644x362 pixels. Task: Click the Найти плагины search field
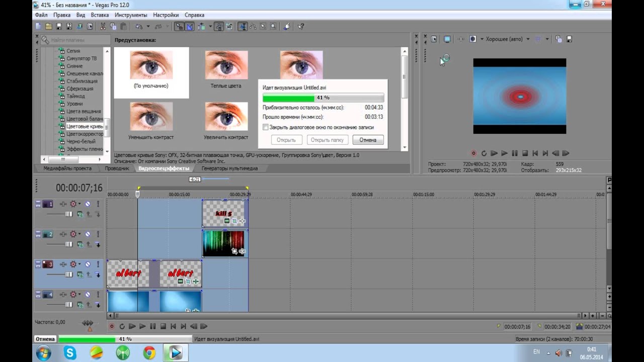click(x=75, y=40)
